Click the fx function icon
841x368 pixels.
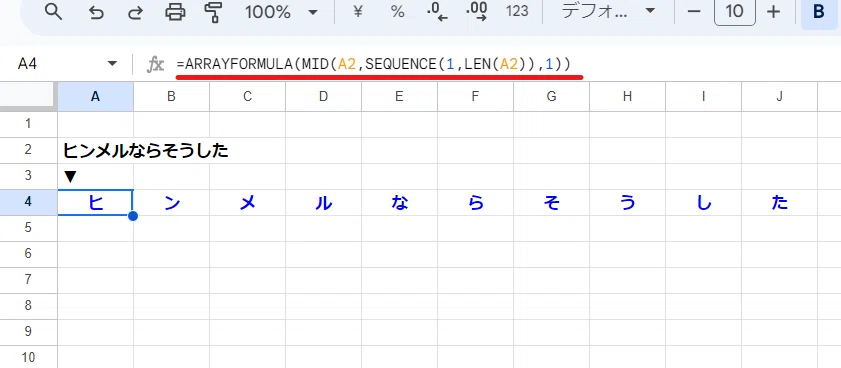click(155, 65)
